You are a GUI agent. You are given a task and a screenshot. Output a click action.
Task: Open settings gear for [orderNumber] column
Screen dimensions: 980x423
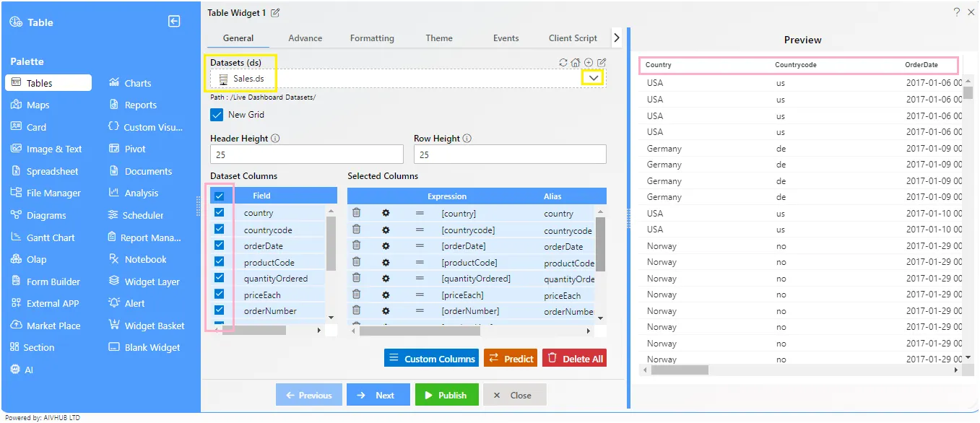tap(386, 311)
